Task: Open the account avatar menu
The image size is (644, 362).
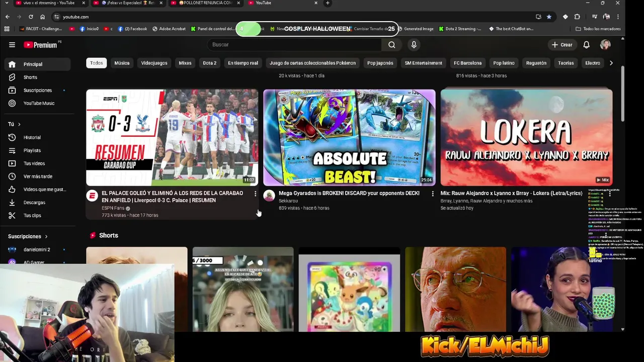Action: click(x=605, y=45)
